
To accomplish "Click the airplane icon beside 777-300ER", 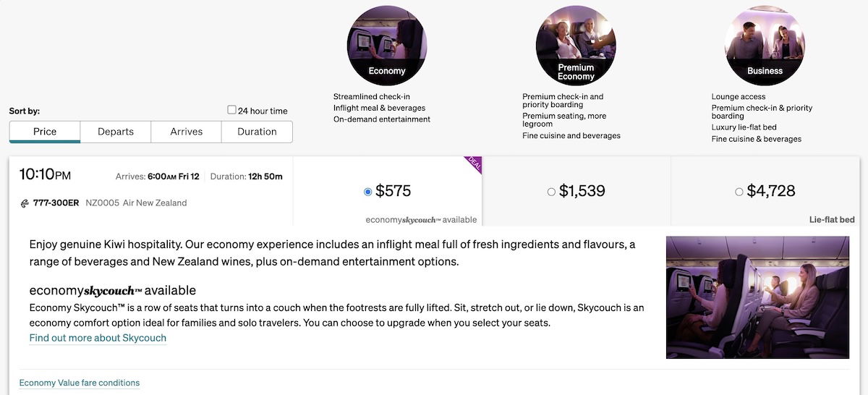I will click(x=25, y=203).
